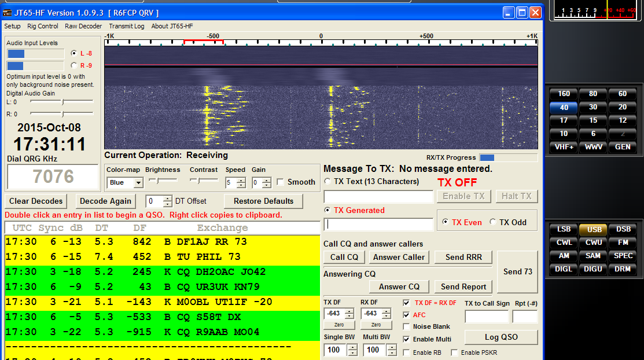Click the Call CQ button
This screenshot has height=360, width=644.
click(x=344, y=257)
